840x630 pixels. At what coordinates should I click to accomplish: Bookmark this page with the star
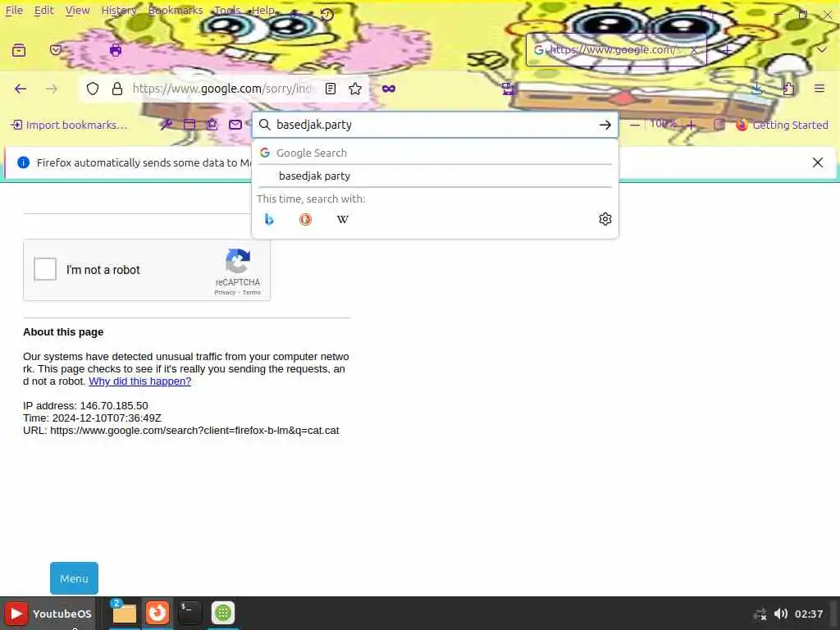(354, 89)
